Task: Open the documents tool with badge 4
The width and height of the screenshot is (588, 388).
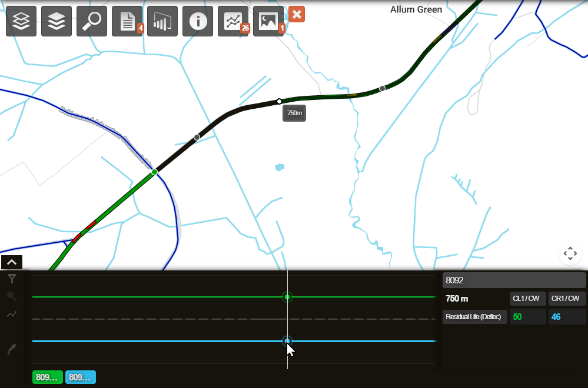Action: click(127, 21)
